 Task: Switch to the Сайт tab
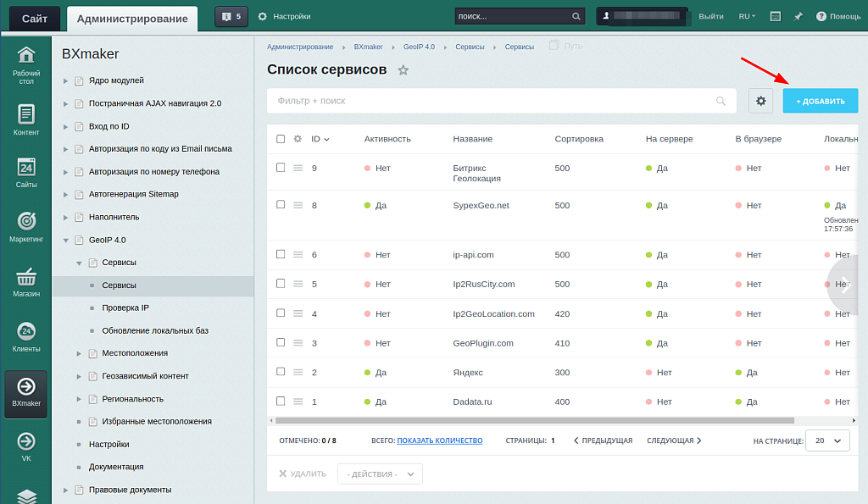(35, 18)
